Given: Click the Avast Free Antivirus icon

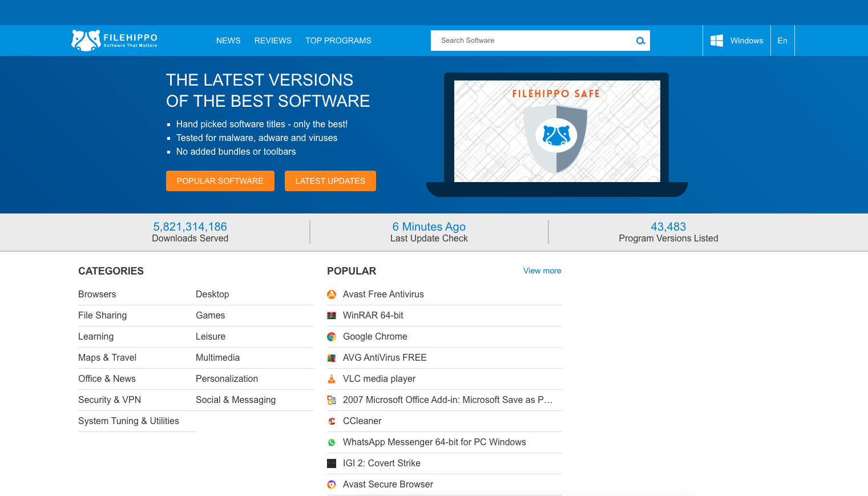Looking at the screenshot, I should point(332,295).
